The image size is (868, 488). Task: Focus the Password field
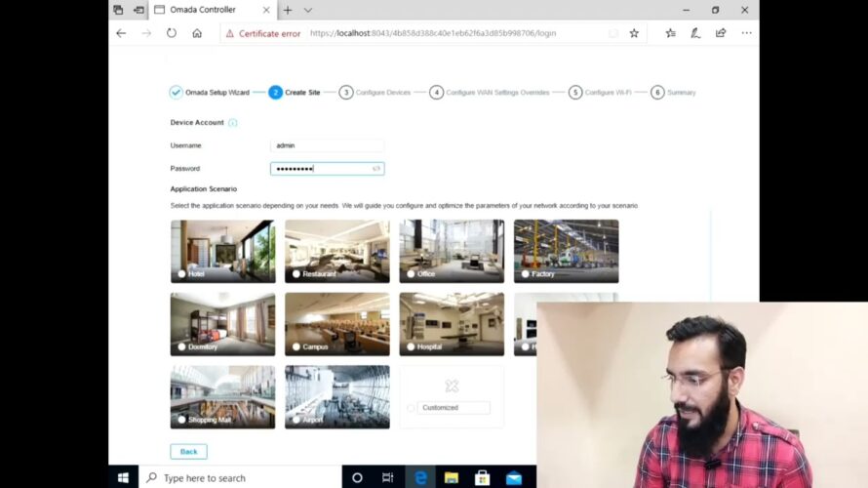(327, 169)
